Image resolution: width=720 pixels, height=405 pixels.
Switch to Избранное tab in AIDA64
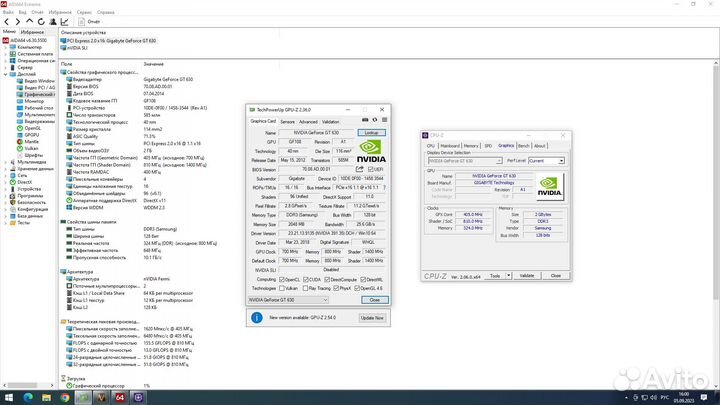tap(33, 32)
